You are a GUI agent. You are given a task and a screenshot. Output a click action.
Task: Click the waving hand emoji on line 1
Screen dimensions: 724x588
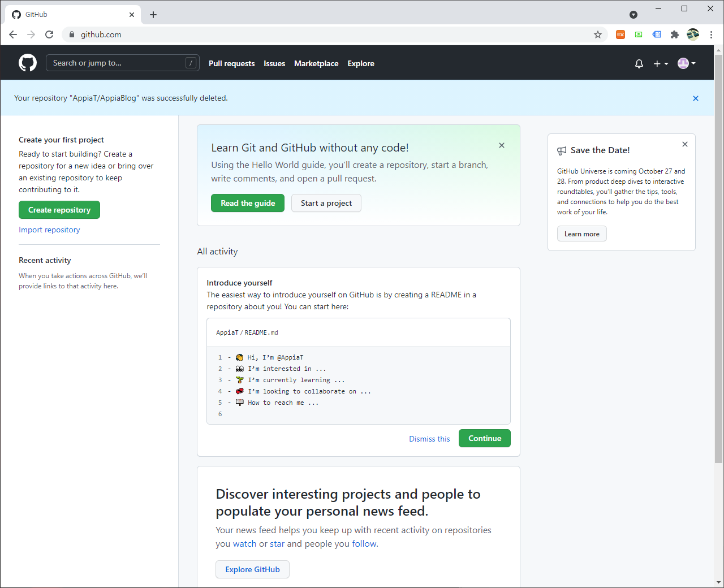(240, 357)
